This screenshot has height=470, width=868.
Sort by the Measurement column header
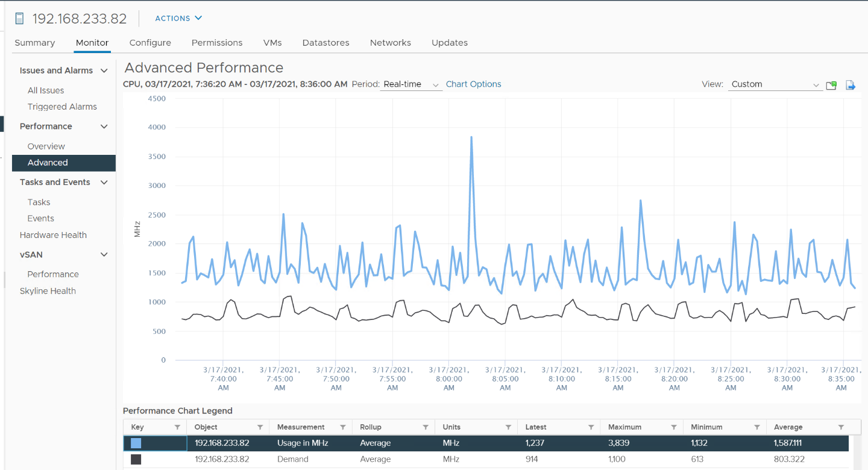[301, 427]
